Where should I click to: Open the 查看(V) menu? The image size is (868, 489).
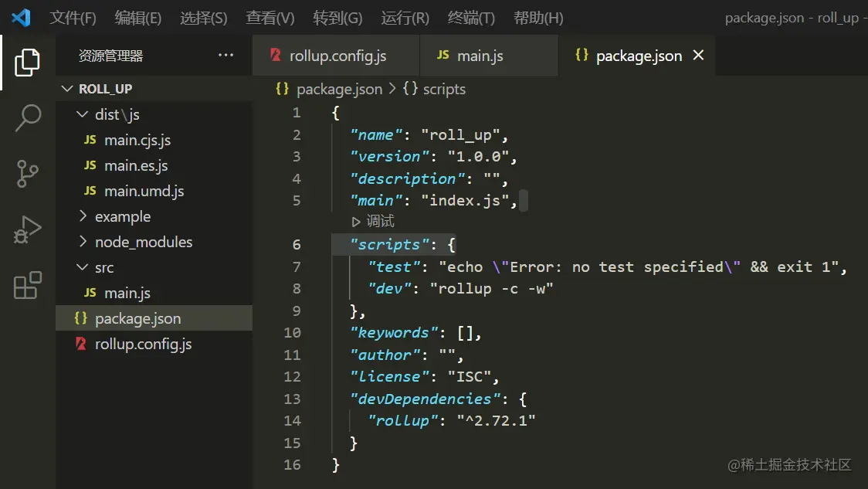(270, 18)
